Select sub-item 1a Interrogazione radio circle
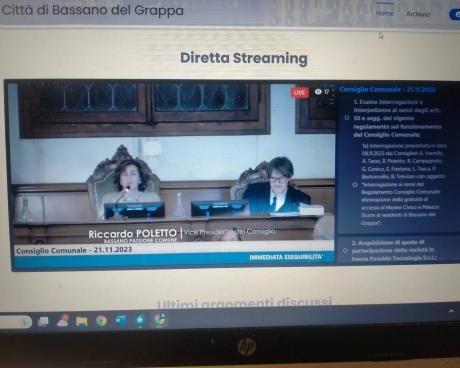This screenshot has width=460, height=368. point(355,184)
